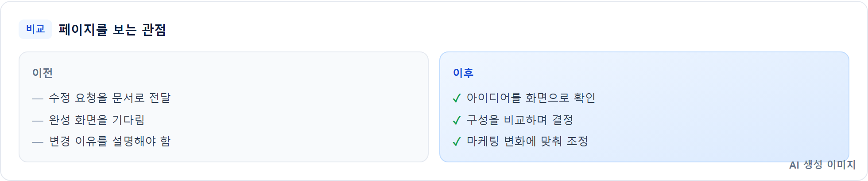The height and width of the screenshot is (181, 868).
Task: Click the dash before 수정 요청을 문서로 전달
Action: point(38,98)
